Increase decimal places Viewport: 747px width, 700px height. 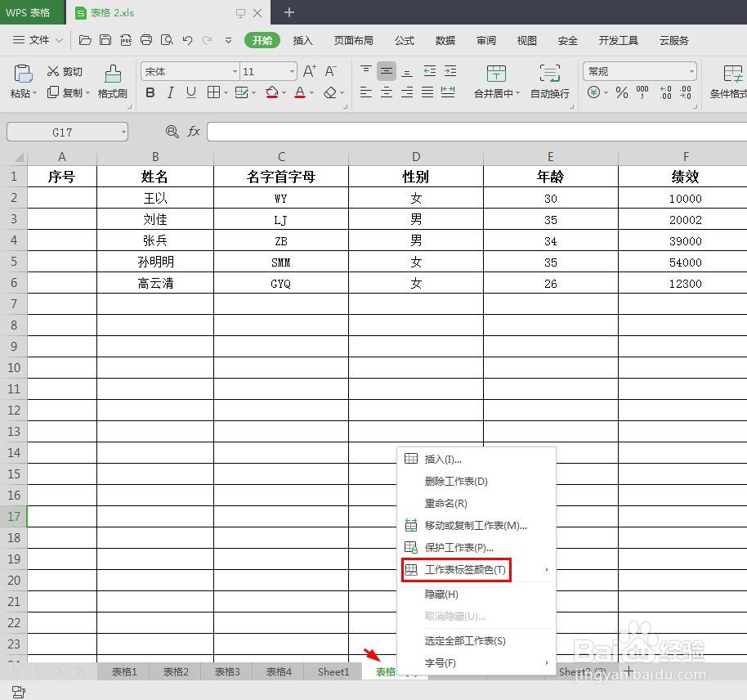pos(665,92)
